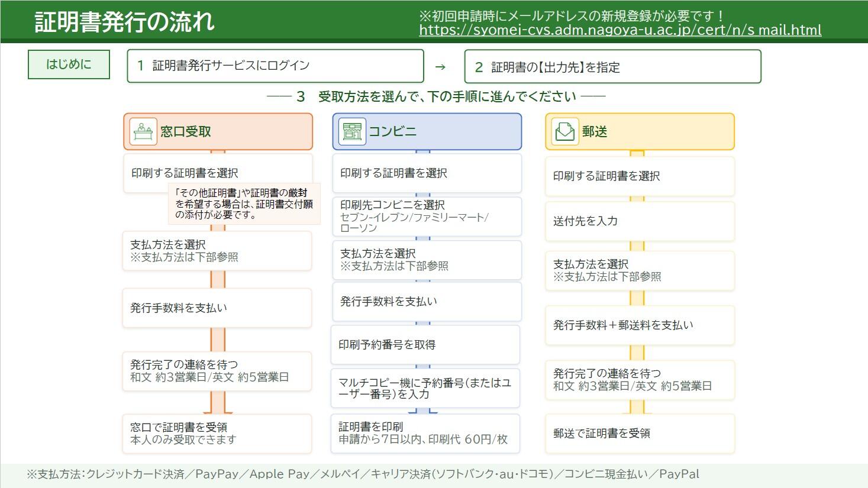Select step 1 証明書発行サービスにログイン box
Viewport: 868px width, 488px height.
[x=275, y=66]
